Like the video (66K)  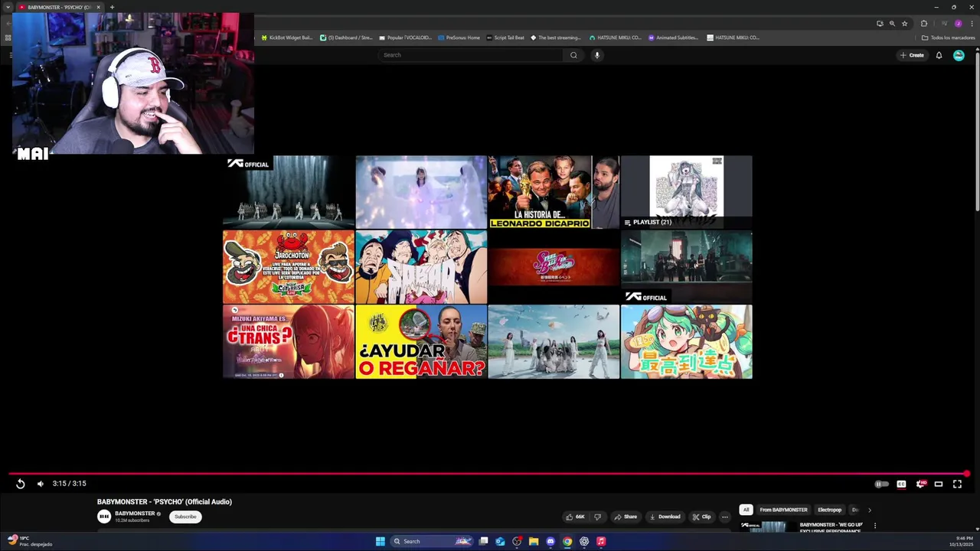point(575,517)
